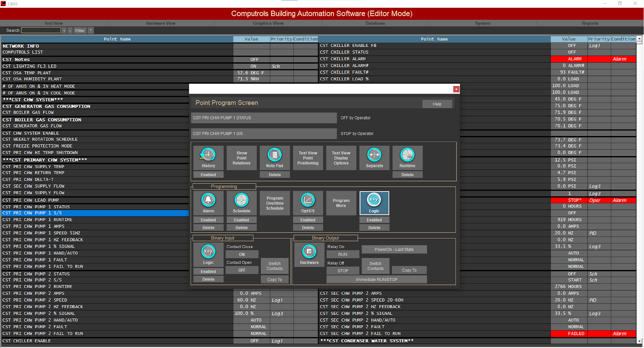Toggle the Enabled button under Schedule
The width and height of the screenshot is (644, 348).
(x=242, y=220)
